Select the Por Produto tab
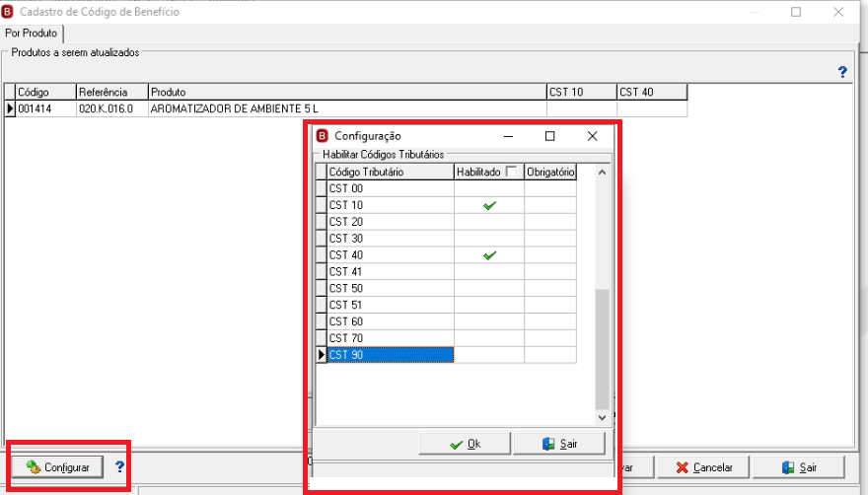Viewport: 868px width, 495px height. 32,34
